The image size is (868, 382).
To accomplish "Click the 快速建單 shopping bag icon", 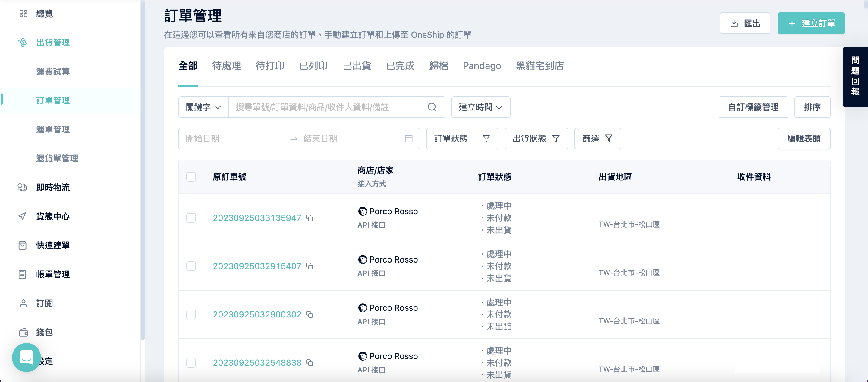I will 22,245.
